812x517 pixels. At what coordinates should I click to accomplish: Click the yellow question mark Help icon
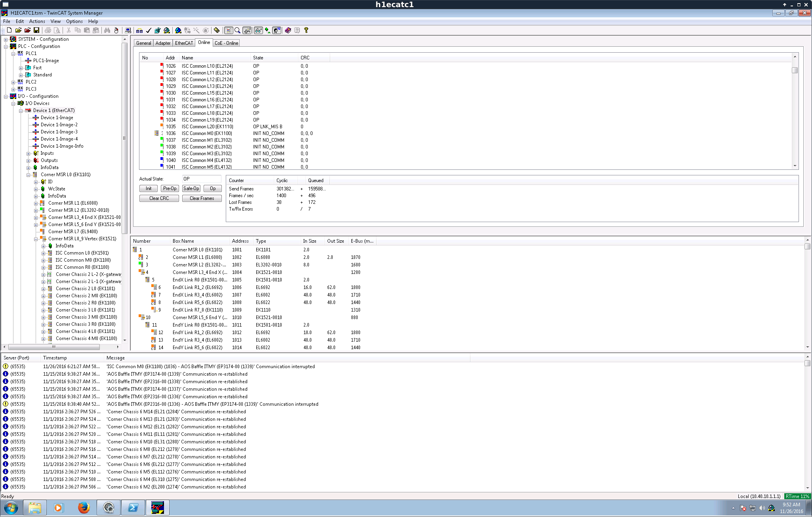coord(306,30)
